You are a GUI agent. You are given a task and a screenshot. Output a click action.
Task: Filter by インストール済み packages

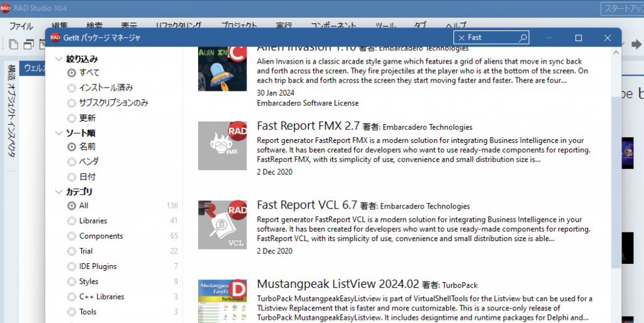[x=72, y=88]
